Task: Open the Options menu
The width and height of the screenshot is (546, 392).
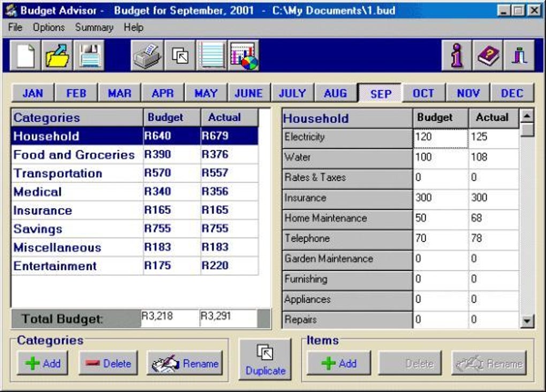Action: [x=49, y=27]
